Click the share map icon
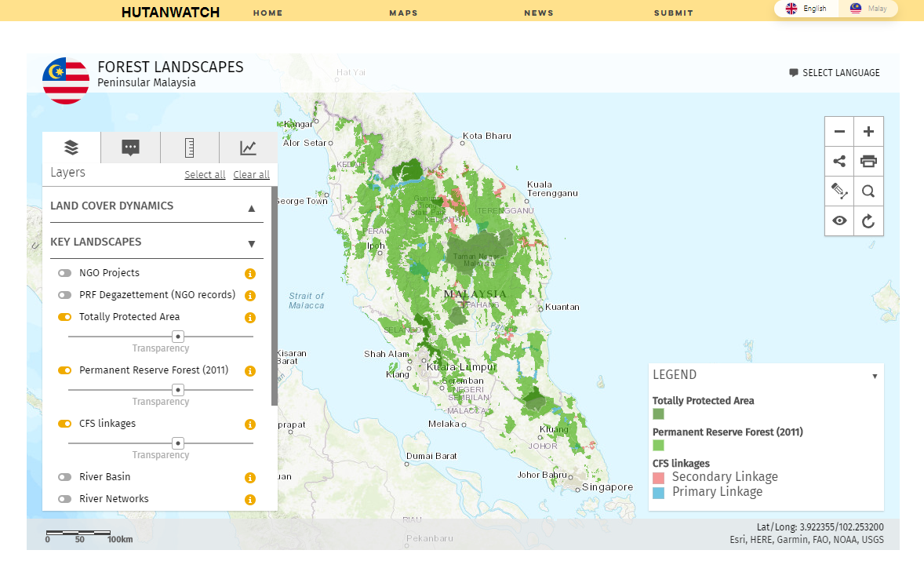924x572 pixels. coord(840,161)
